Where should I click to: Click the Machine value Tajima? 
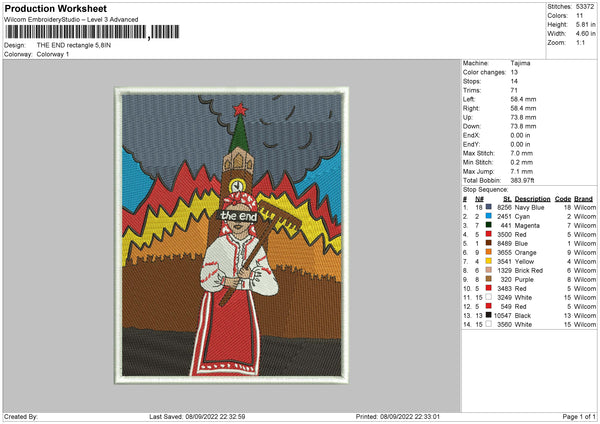(520, 63)
